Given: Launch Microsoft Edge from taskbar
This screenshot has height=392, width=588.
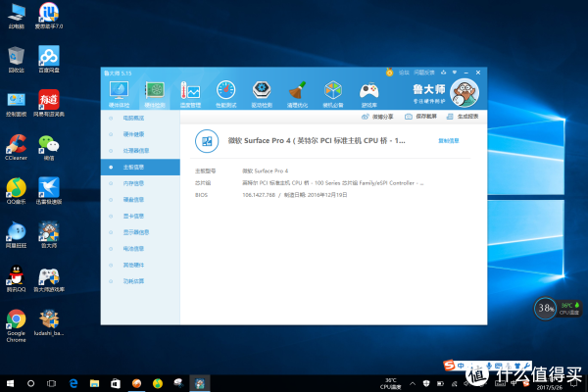Looking at the screenshot, I should [73, 383].
